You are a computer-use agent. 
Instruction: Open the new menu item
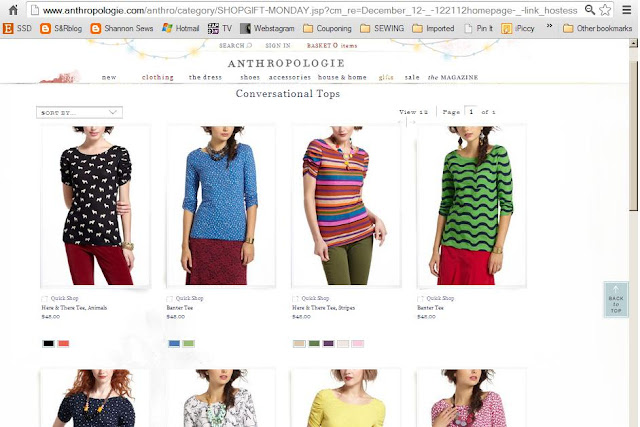click(109, 77)
